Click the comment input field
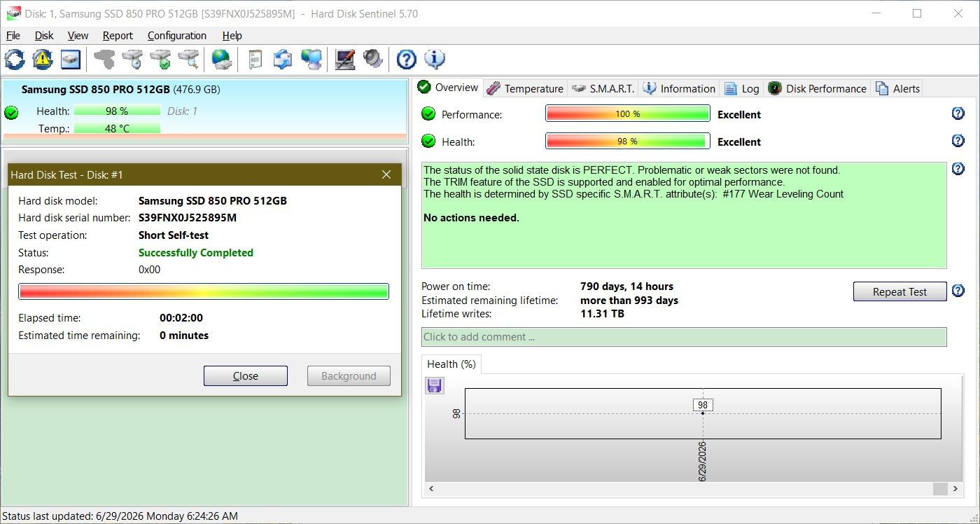The height and width of the screenshot is (524, 980). (684, 337)
